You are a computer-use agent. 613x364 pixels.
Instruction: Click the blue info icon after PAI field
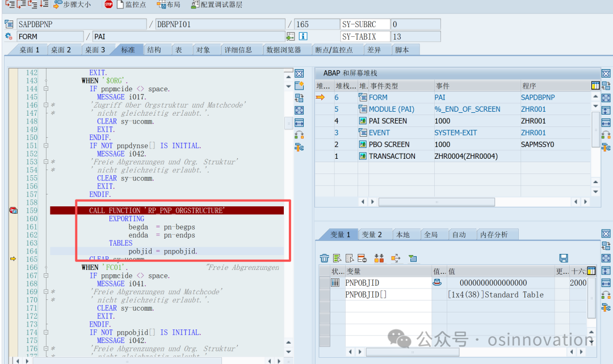pos(303,36)
